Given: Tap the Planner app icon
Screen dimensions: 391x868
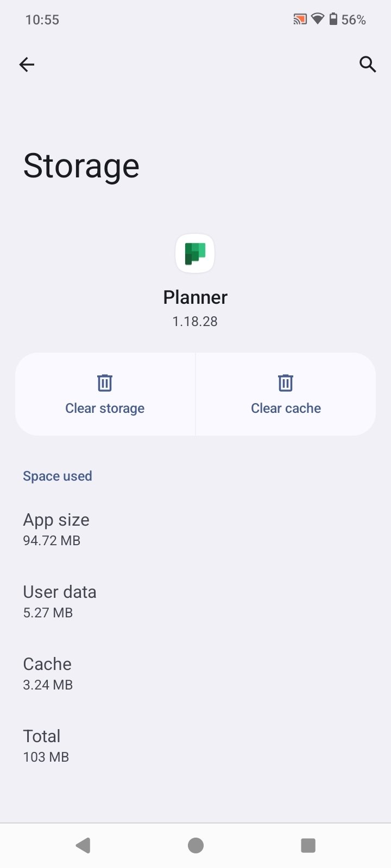Looking at the screenshot, I should click(195, 253).
